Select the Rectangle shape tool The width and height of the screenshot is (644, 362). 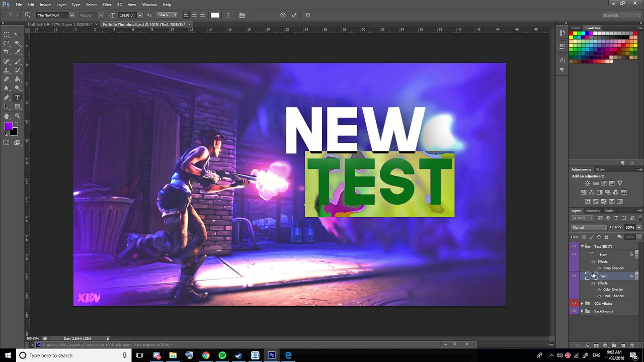click(x=18, y=107)
